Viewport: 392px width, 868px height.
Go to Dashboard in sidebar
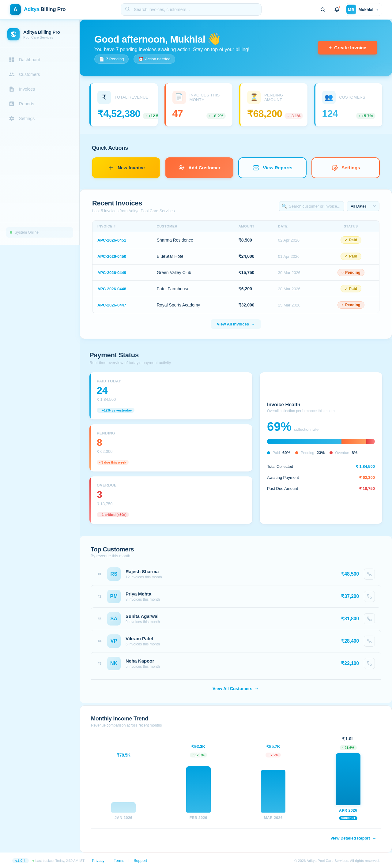[40, 60]
